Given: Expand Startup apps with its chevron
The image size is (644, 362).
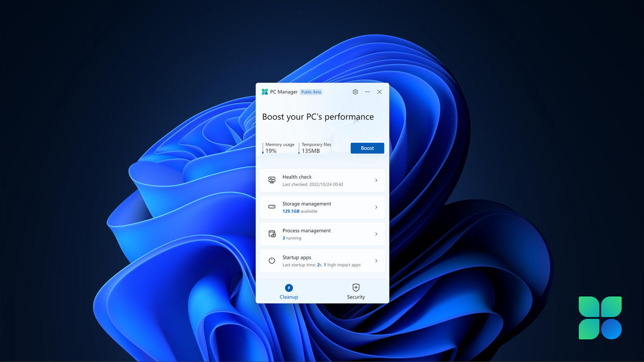Looking at the screenshot, I should (x=376, y=260).
